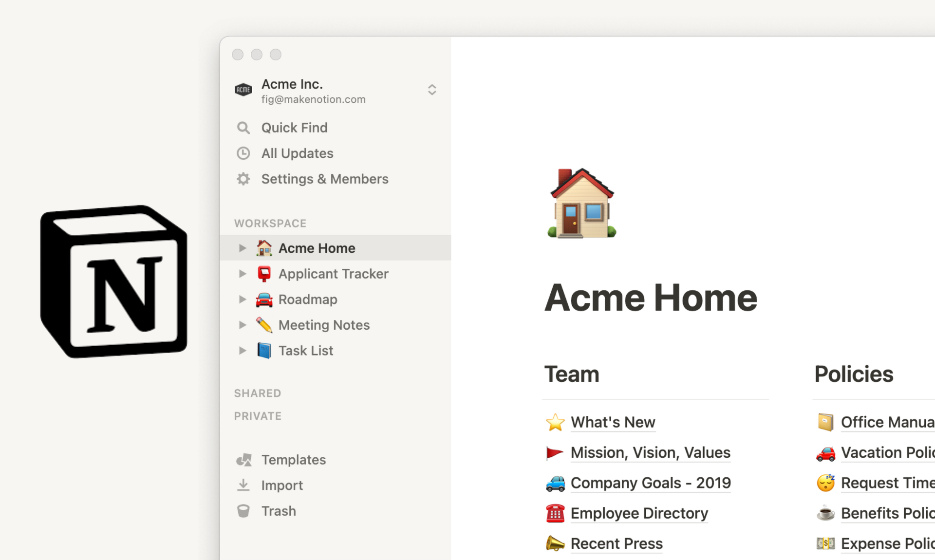Viewport: 935px width, 560px height.
Task: Click the Settings & Members gear icon
Action: pos(243,179)
